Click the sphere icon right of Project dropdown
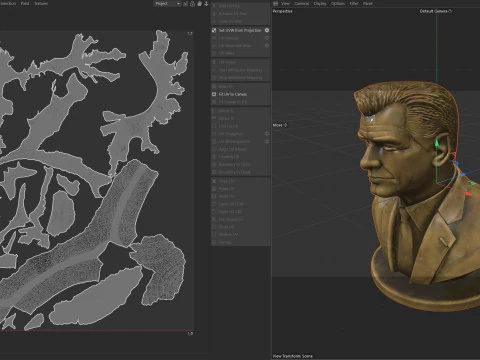Screen dimensions: 480x360 (x=199, y=4)
